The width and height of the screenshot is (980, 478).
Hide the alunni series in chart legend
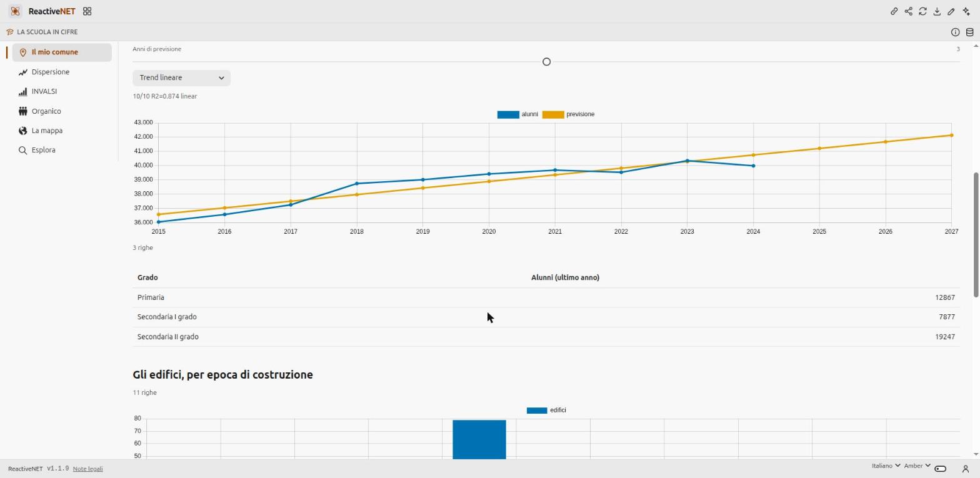[517, 114]
